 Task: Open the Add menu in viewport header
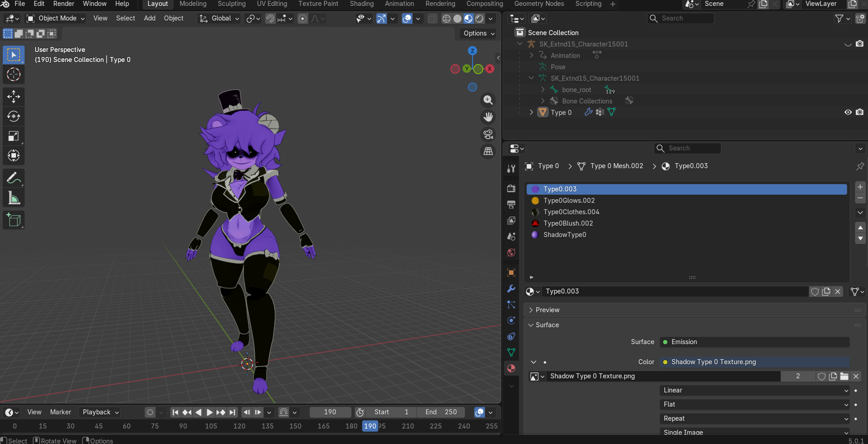pos(149,18)
